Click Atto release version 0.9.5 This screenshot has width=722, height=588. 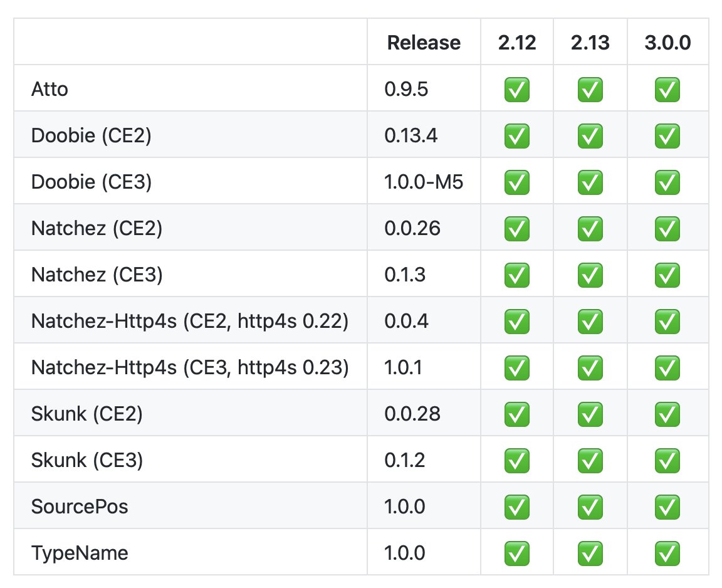406,89
